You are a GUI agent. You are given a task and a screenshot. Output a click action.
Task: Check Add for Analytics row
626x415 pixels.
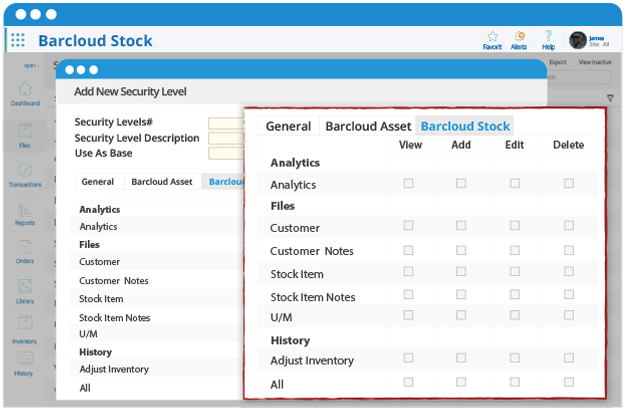pos(461,183)
